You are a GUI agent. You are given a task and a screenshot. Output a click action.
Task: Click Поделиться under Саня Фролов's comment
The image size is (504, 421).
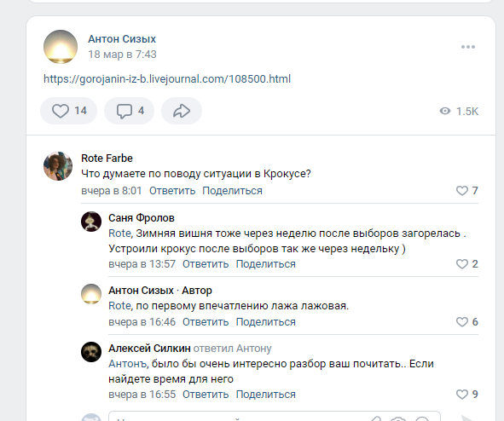266,264
